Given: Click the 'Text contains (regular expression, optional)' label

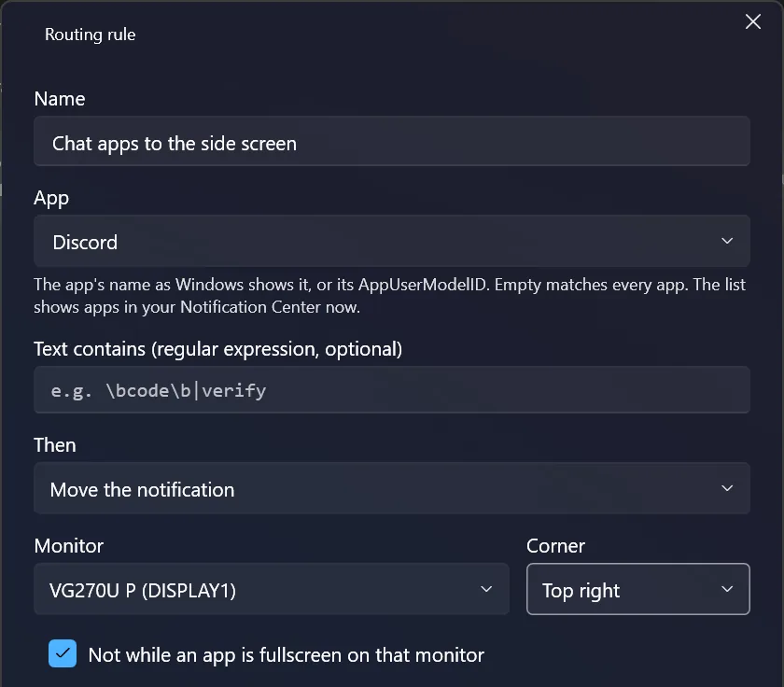Looking at the screenshot, I should [218, 349].
